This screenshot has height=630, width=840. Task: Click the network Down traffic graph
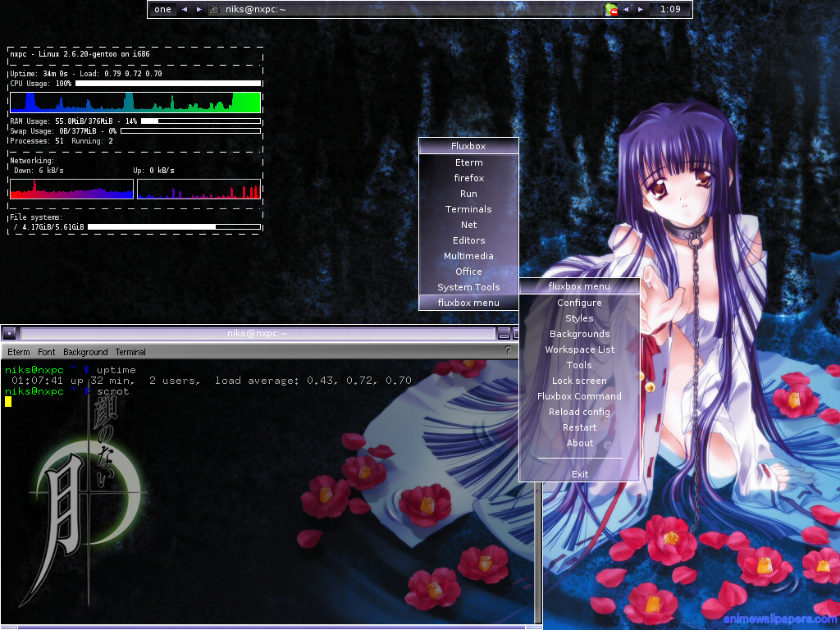coord(71,189)
